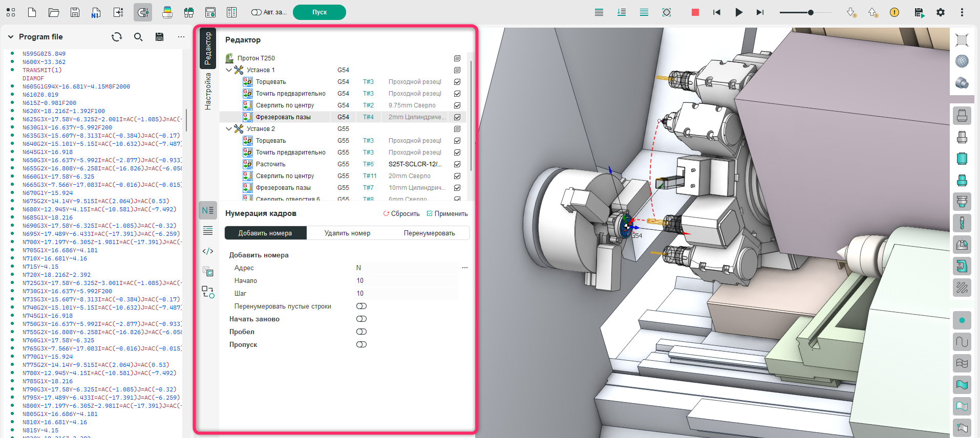Click the save icon in top toolbar
Image resolution: width=980 pixels, height=438 pixels.
click(75, 12)
